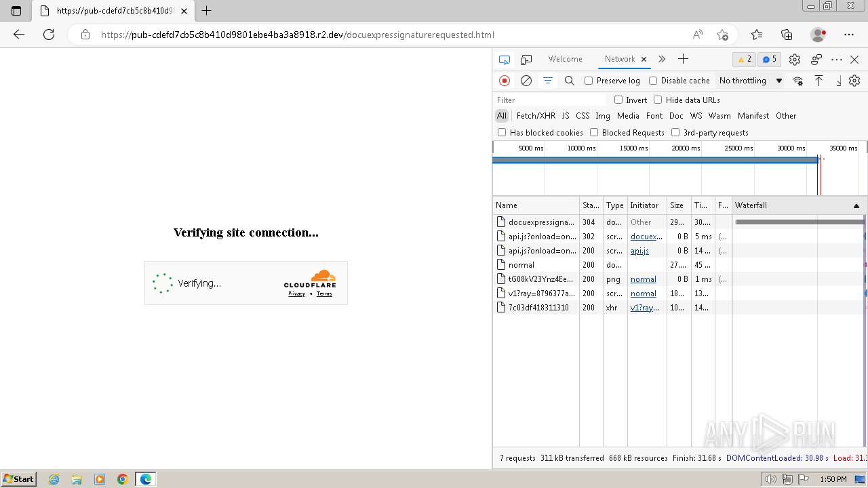868x488 pixels.
Task: Go back with the browser back arrow
Action: click(19, 35)
